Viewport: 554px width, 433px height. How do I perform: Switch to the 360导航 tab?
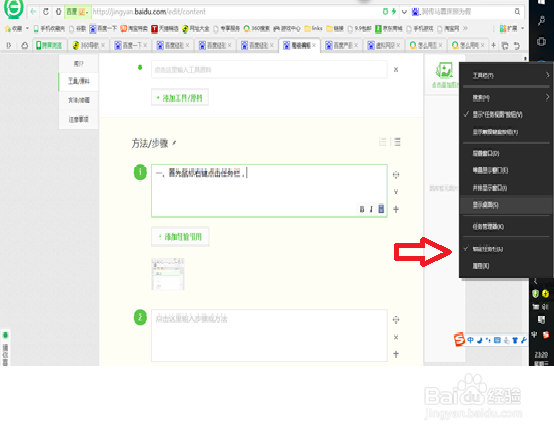tap(88, 45)
